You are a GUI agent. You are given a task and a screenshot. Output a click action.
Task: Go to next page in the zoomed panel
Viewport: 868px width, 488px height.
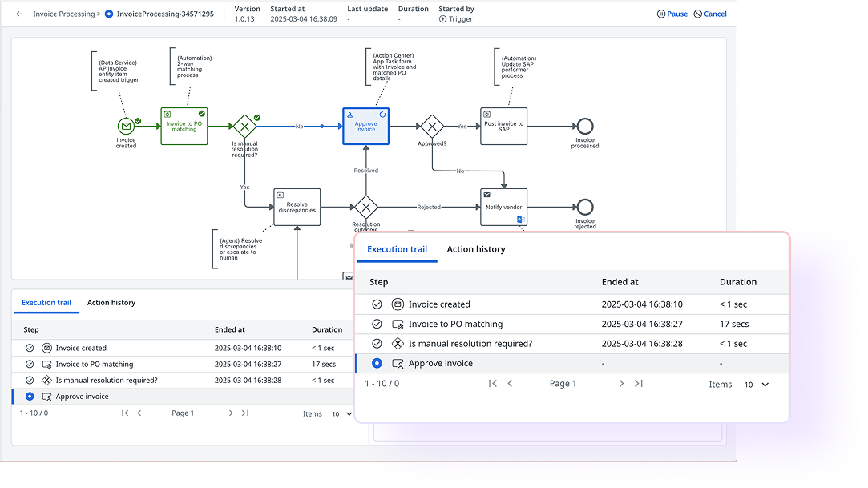[x=621, y=383]
